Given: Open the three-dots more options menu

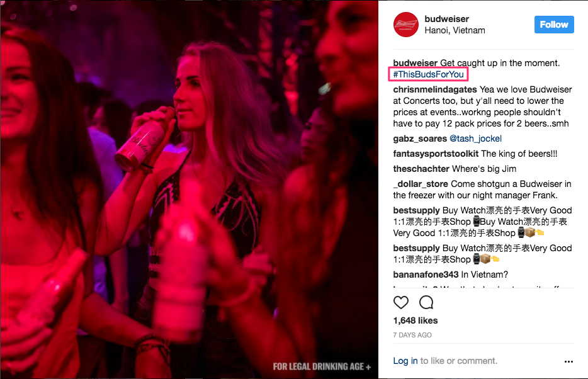Looking at the screenshot, I should (x=568, y=361).
